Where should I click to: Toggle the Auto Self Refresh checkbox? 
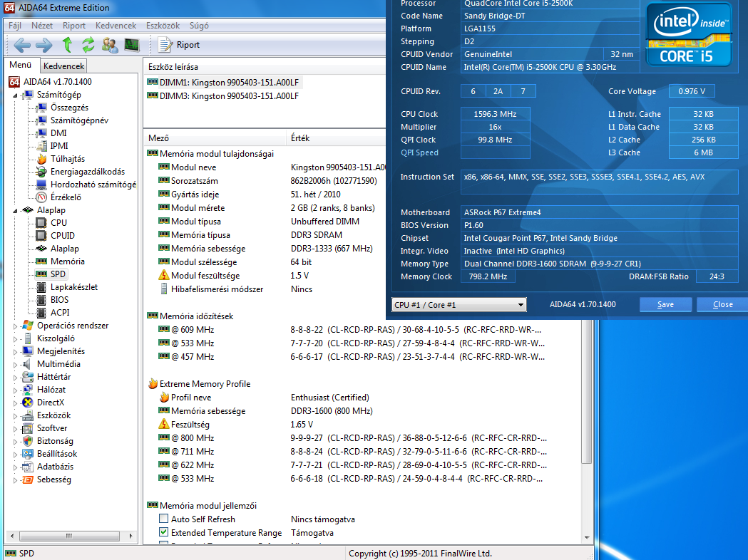(163, 519)
